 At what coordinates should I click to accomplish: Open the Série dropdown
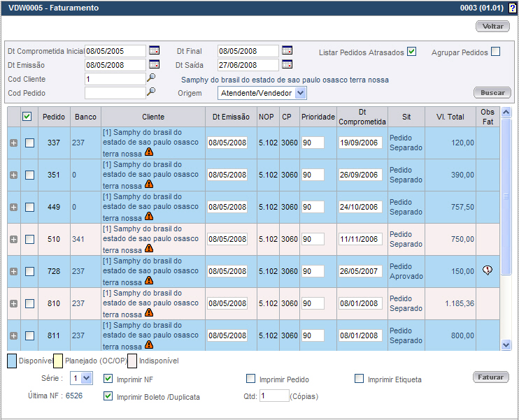click(x=86, y=378)
